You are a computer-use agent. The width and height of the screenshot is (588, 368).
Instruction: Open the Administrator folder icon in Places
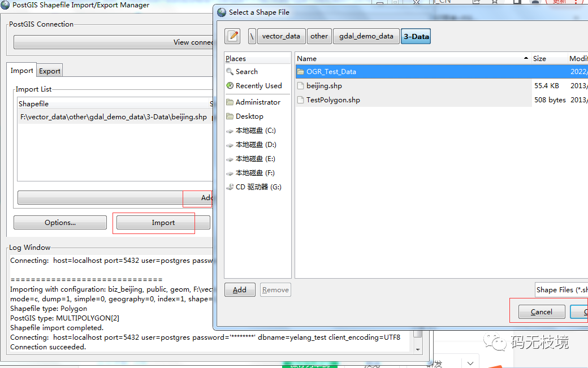tap(230, 102)
